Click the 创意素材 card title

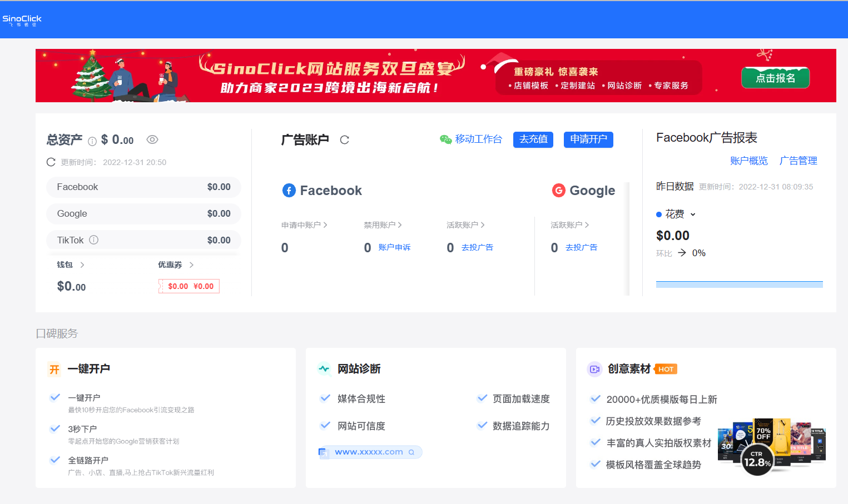coord(629,369)
